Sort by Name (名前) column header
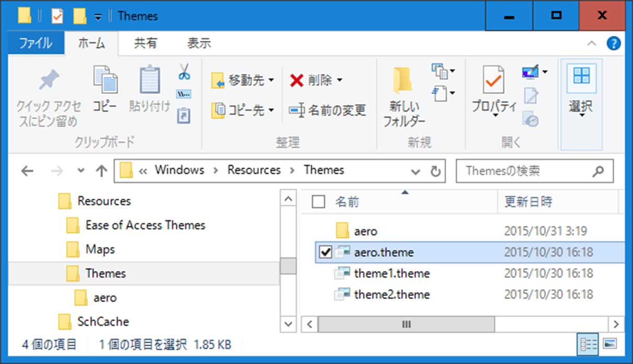The width and height of the screenshot is (633, 364). click(x=347, y=201)
